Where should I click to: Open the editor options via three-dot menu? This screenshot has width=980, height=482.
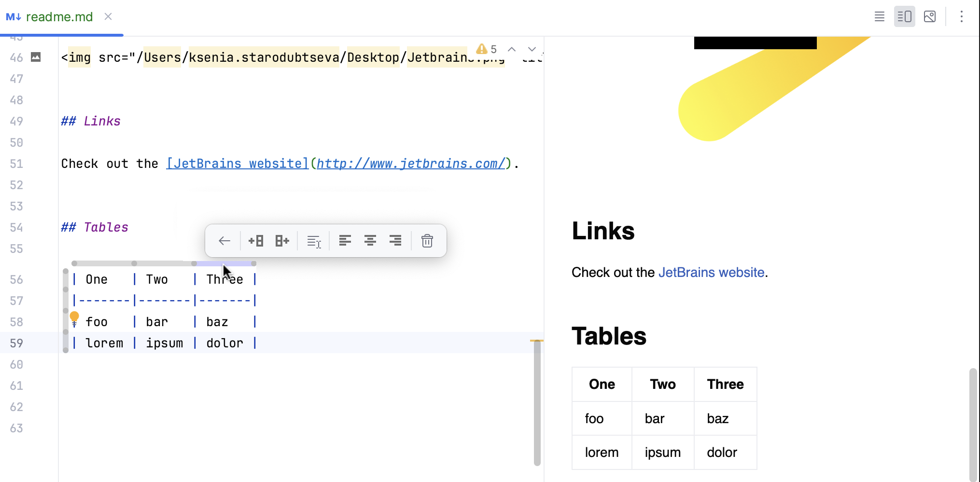[962, 16]
